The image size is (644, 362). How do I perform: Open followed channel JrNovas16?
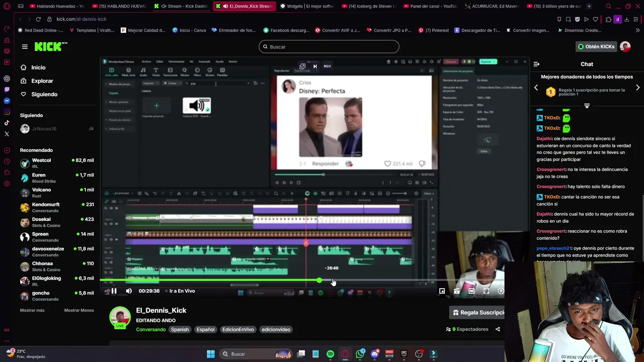(57, 129)
